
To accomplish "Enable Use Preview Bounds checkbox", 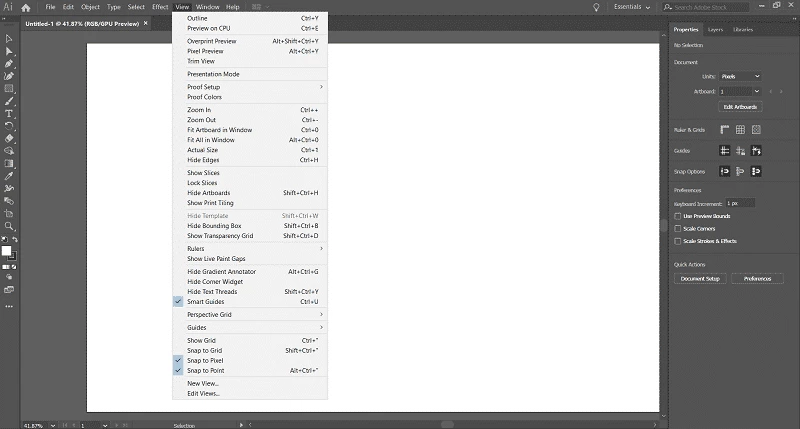I will click(x=679, y=216).
